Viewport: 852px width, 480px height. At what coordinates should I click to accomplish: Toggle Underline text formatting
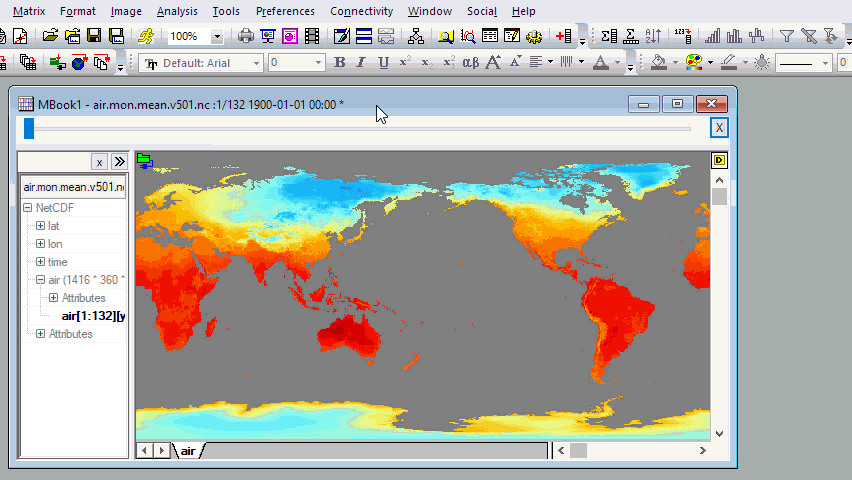[x=384, y=62]
